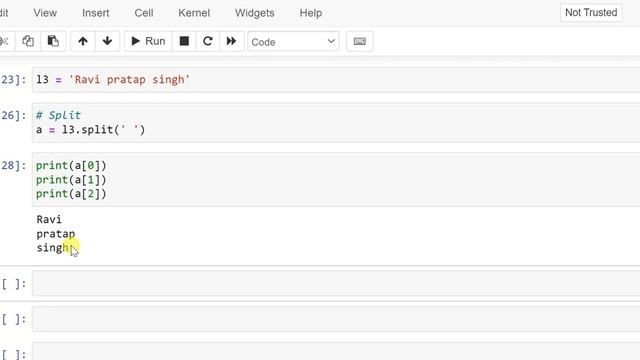This screenshot has width=640, height=360.
Task: Click the second empty code cell
Action: (336, 319)
